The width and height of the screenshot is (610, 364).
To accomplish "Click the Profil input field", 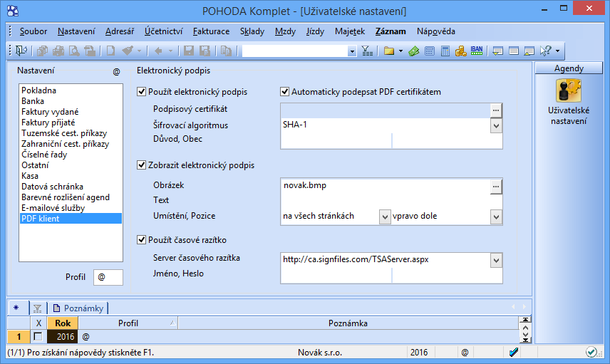I will tap(108, 277).
